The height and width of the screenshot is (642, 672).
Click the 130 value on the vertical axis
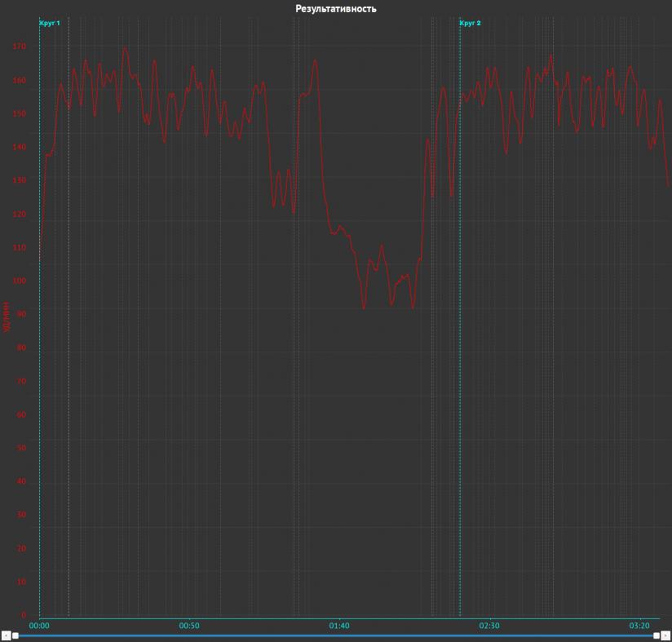(x=20, y=181)
